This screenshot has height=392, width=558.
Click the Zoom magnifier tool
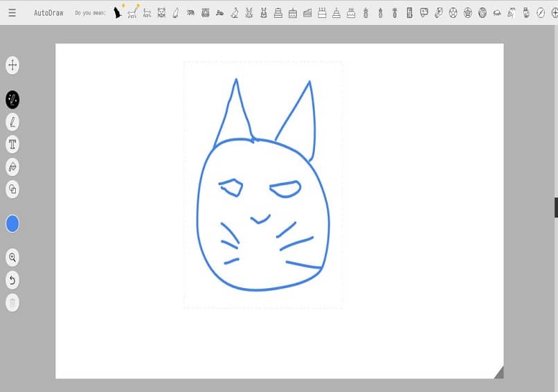pyautogui.click(x=12, y=258)
